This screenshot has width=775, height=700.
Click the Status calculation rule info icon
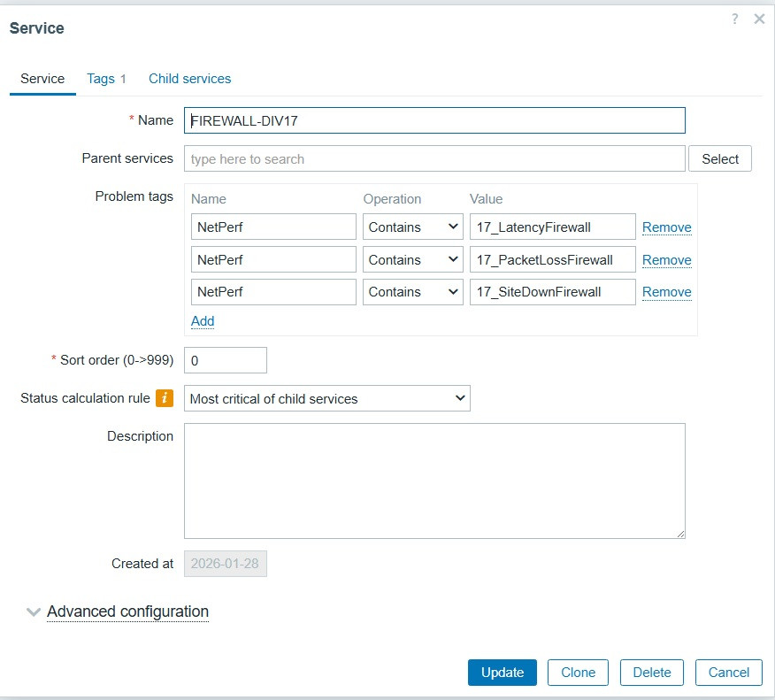(164, 398)
